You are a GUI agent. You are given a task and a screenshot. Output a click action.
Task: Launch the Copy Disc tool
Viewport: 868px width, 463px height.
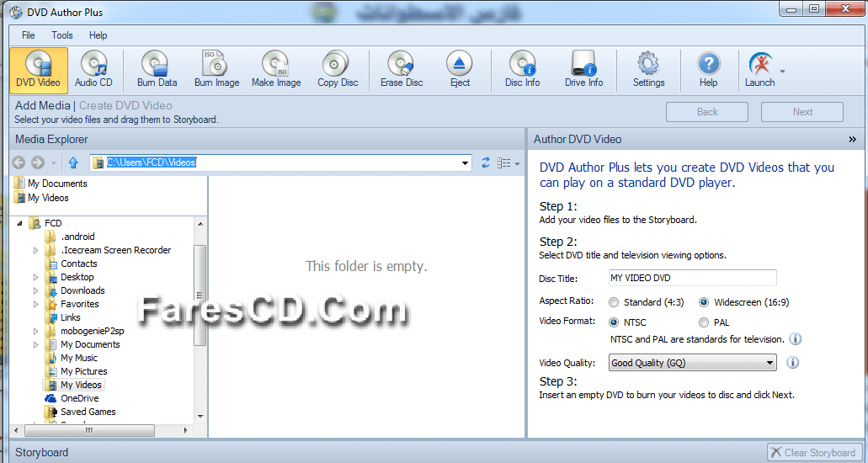[338, 70]
